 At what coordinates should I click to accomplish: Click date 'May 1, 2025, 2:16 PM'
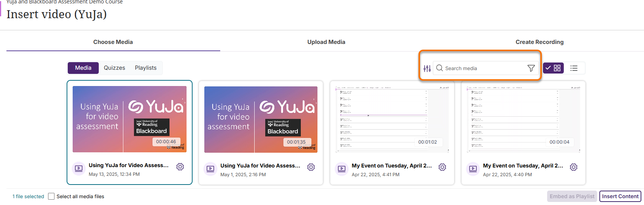(x=243, y=175)
